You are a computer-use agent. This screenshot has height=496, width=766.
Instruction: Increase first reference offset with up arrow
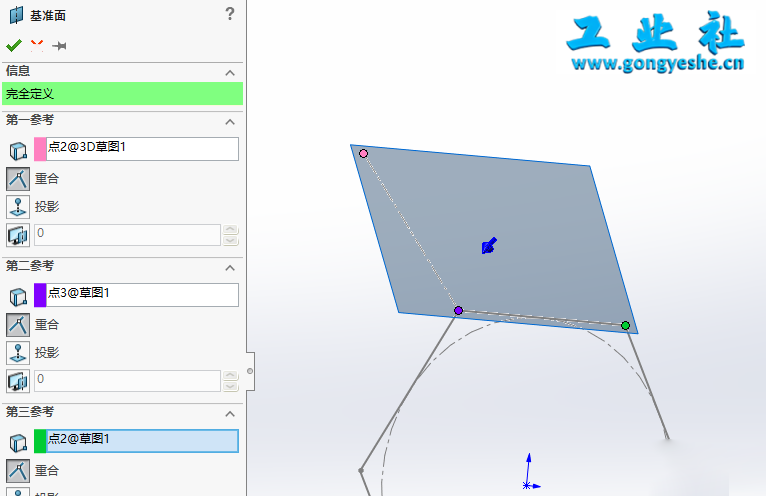[231, 229]
